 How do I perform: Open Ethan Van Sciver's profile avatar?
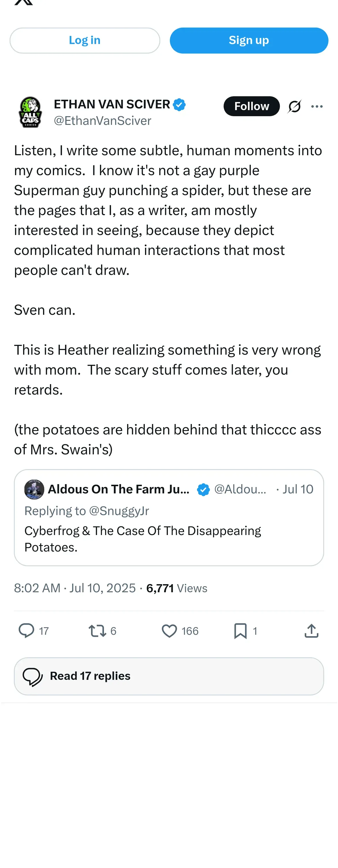(30, 112)
